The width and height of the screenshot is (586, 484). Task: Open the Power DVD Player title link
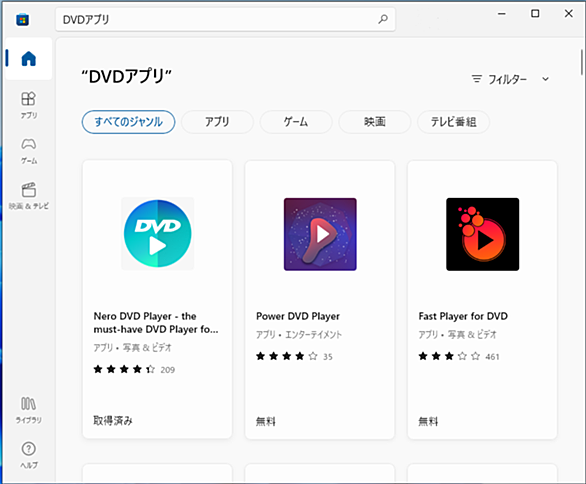click(298, 316)
